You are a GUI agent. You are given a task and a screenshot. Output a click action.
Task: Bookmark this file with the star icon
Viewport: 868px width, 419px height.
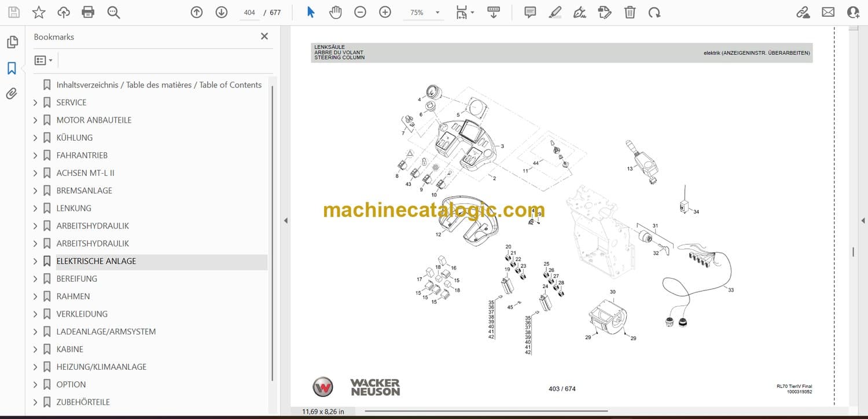pyautogui.click(x=39, y=12)
